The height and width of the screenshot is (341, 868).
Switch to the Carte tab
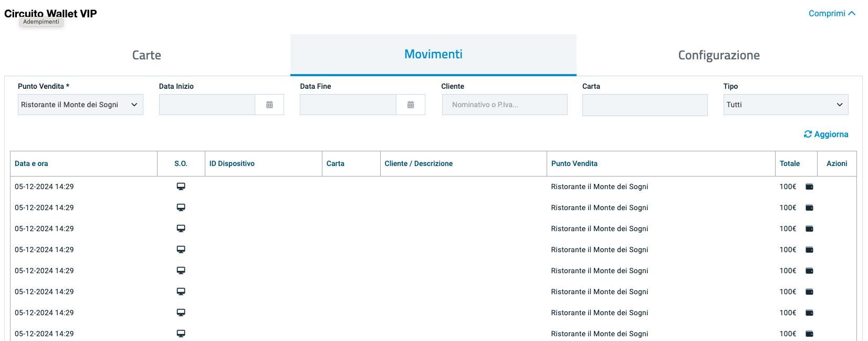[147, 55]
